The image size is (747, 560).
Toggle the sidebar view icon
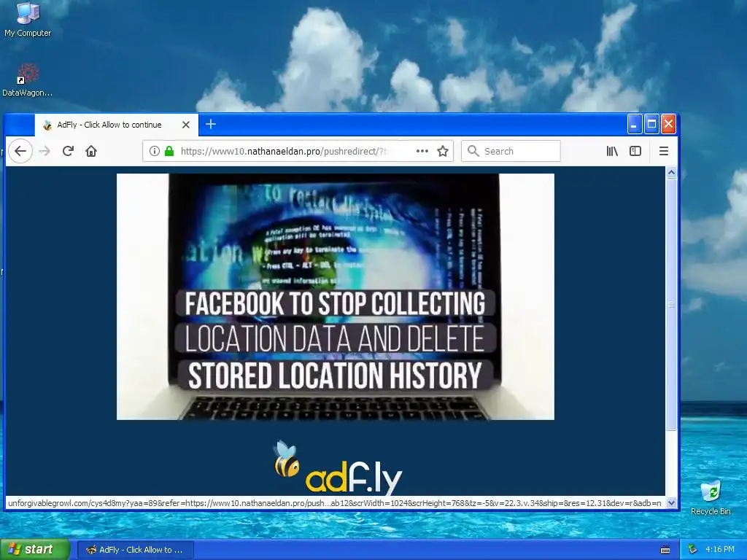pyautogui.click(x=635, y=151)
